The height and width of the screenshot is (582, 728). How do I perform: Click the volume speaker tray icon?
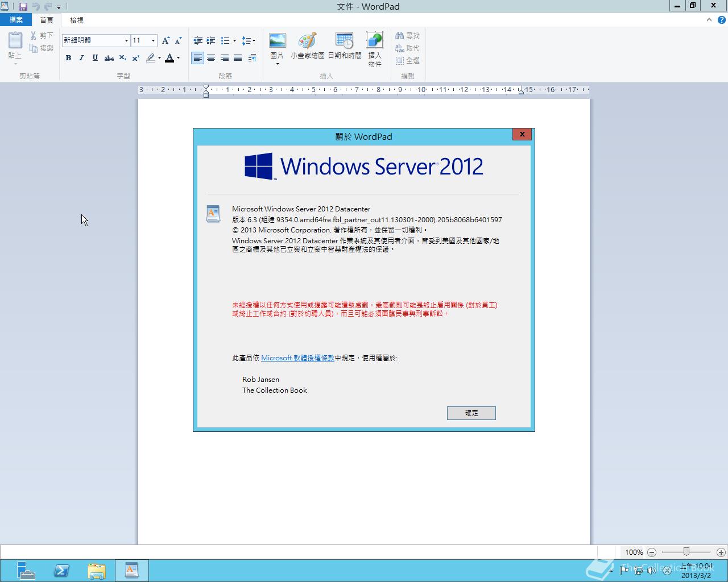pos(652,571)
